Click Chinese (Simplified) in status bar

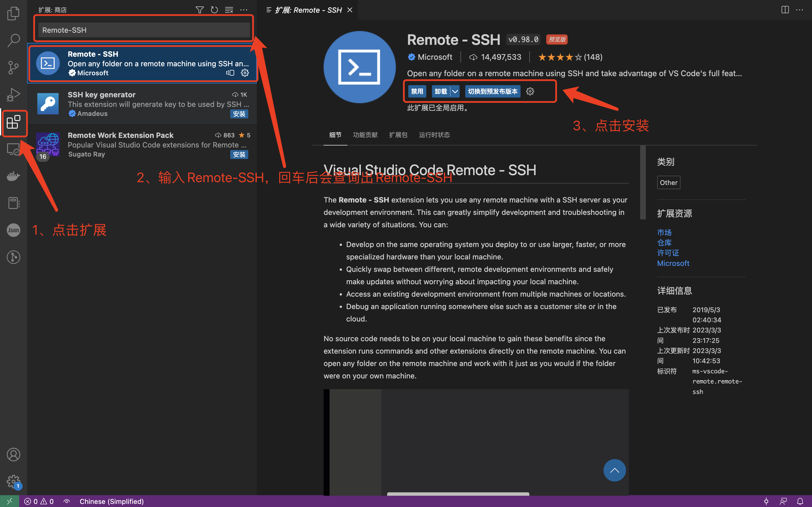pos(112,501)
